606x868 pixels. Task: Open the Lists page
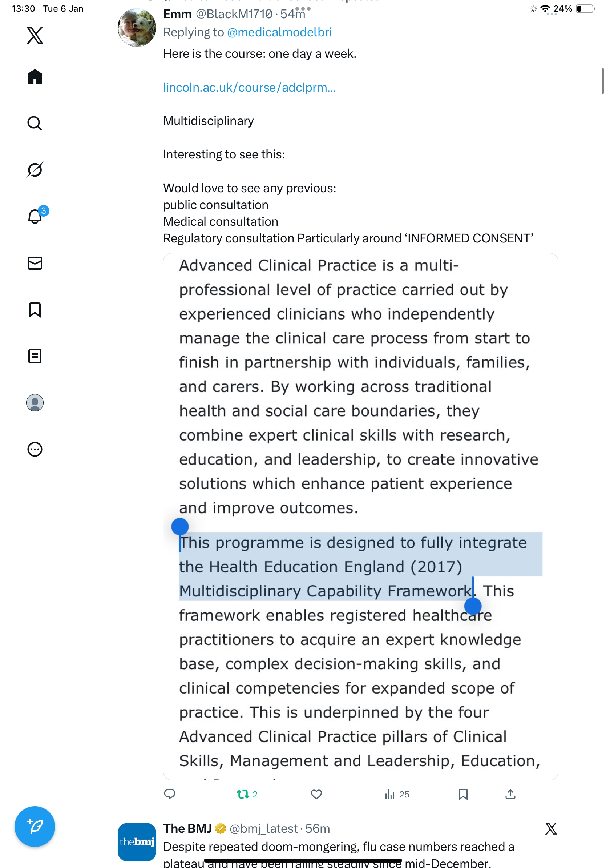tap(35, 356)
